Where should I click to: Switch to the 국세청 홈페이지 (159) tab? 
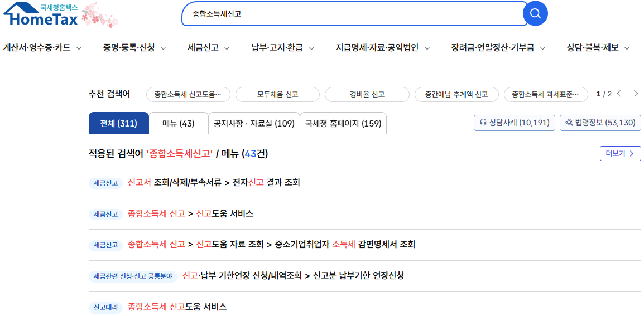tap(343, 123)
